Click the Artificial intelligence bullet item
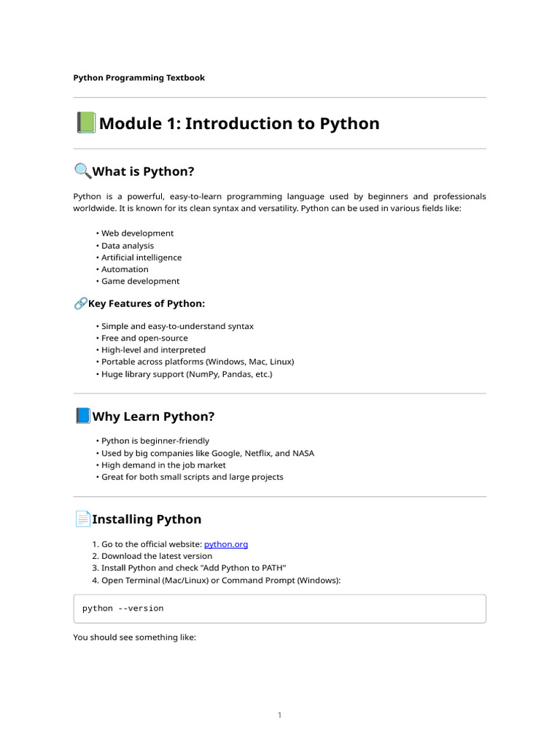 coord(141,258)
